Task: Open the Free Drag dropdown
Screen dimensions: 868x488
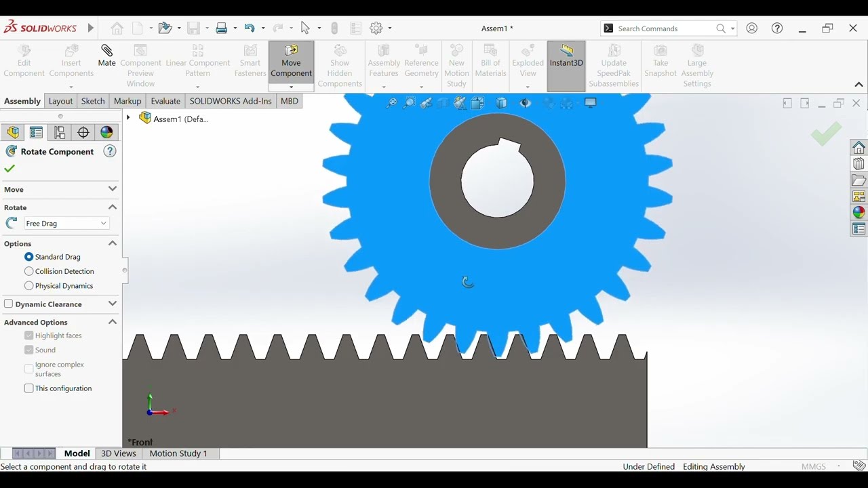Action: click(x=66, y=223)
